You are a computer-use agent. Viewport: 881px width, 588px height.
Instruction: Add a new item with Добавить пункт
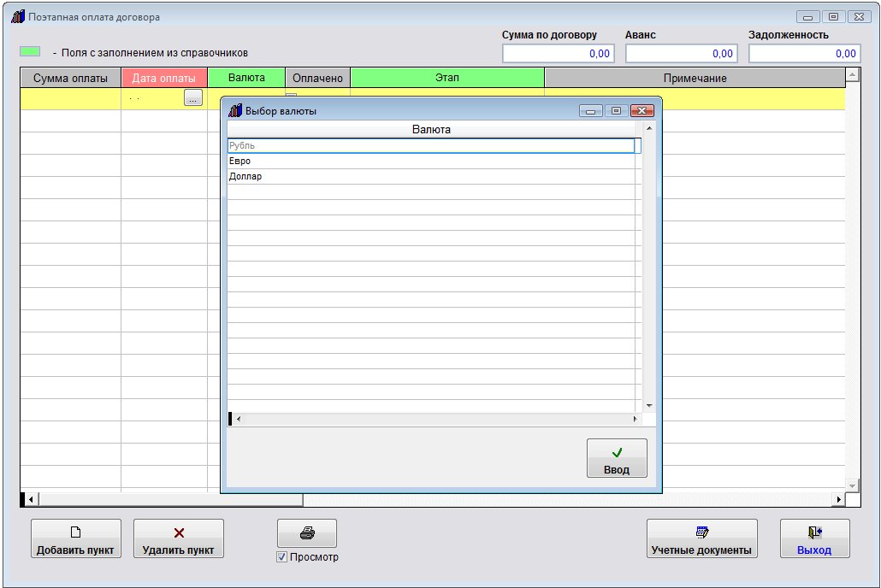[76, 538]
